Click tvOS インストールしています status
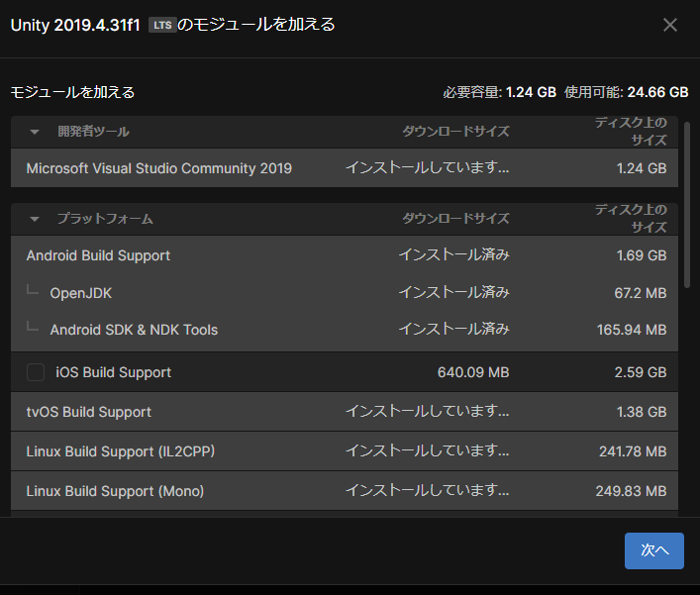This screenshot has height=595, width=700. pyautogui.click(x=428, y=411)
